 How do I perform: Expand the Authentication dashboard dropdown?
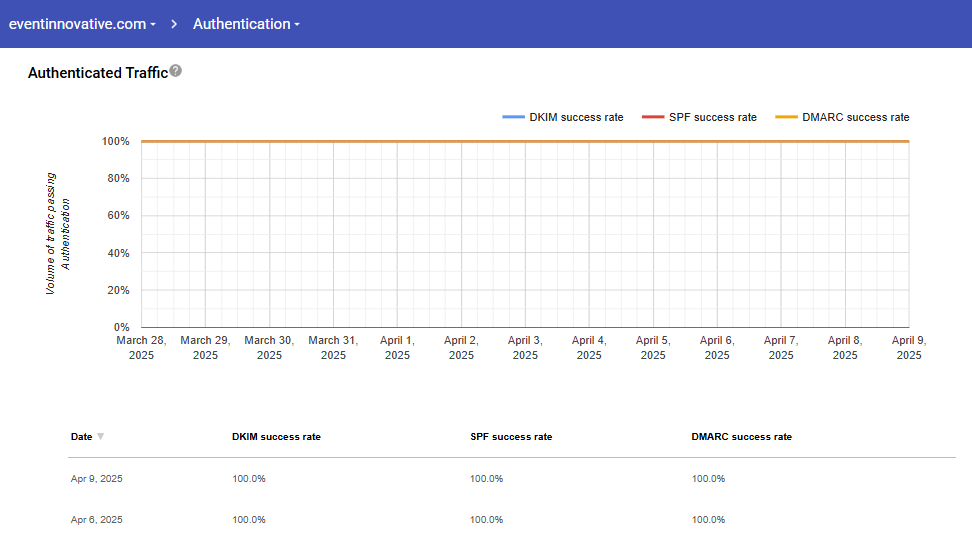pyautogui.click(x=246, y=24)
